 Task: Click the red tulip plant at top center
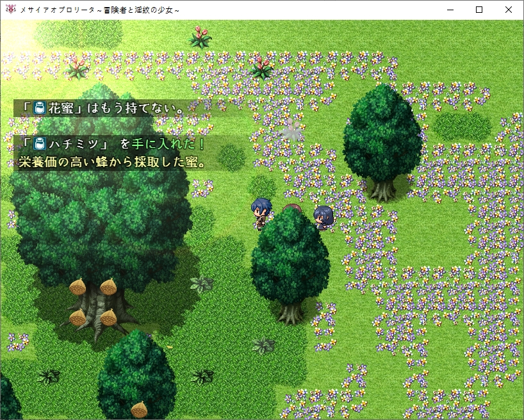201,36
